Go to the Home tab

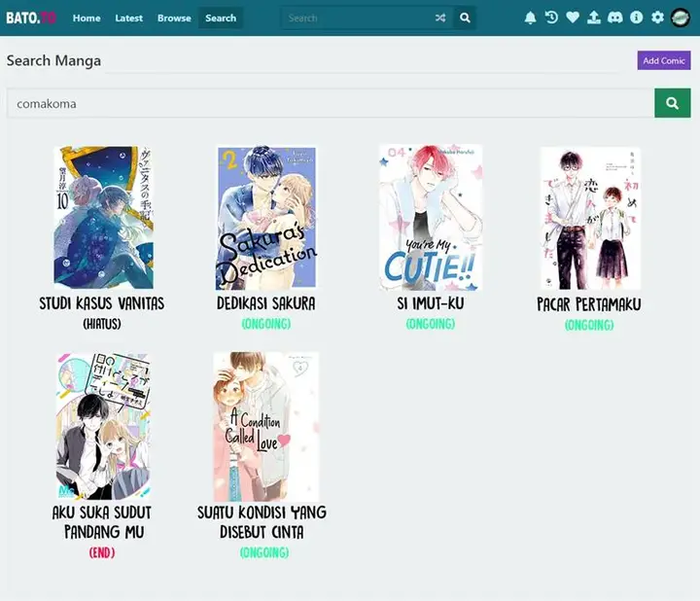tap(87, 18)
